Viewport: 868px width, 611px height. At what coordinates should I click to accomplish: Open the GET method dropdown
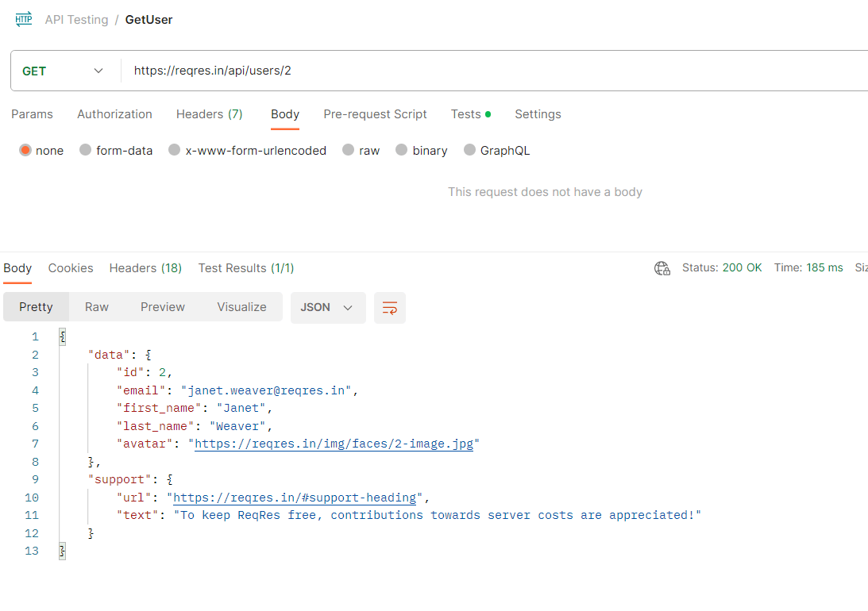[64, 71]
